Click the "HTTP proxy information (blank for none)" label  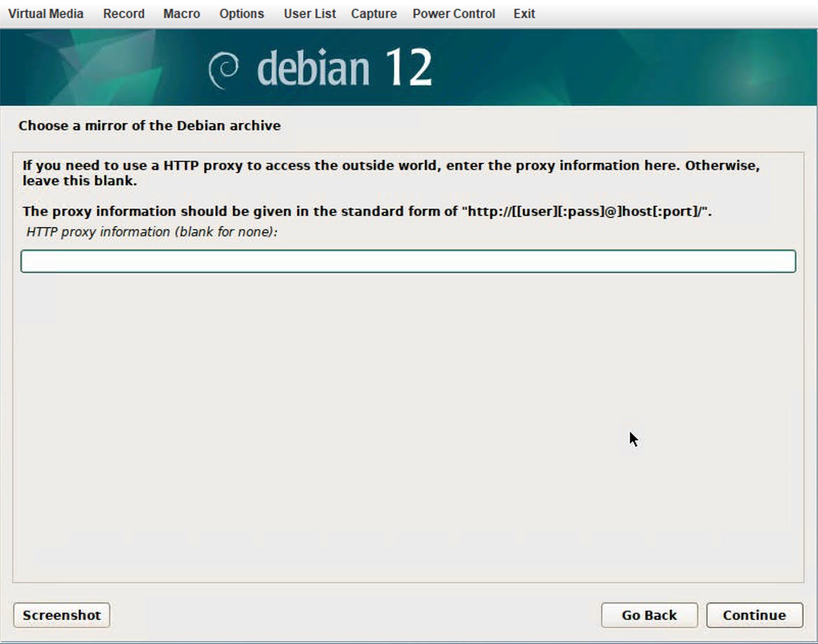(152, 232)
